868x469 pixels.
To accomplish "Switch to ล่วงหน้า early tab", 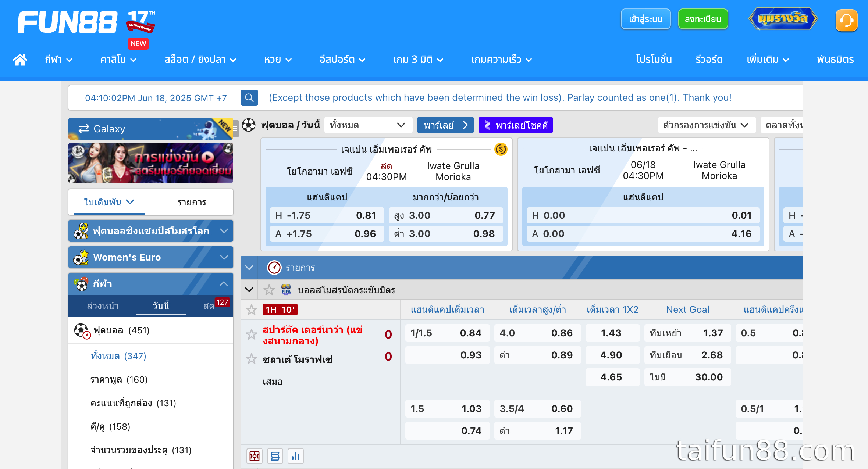I will (103, 306).
